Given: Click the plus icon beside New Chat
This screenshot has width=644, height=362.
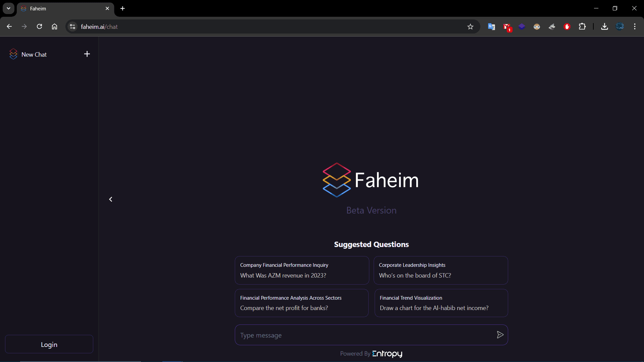Looking at the screenshot, I should [x=87, y=54].
